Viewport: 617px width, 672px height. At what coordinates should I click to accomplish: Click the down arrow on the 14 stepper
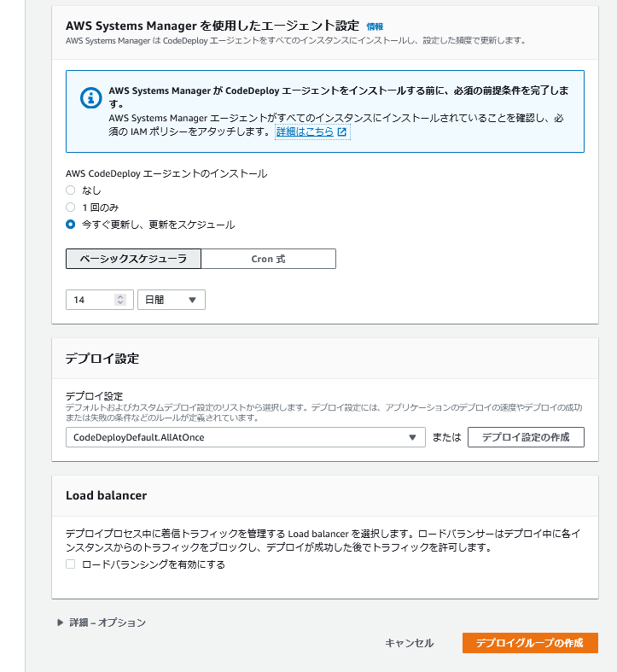click(120, 303)
